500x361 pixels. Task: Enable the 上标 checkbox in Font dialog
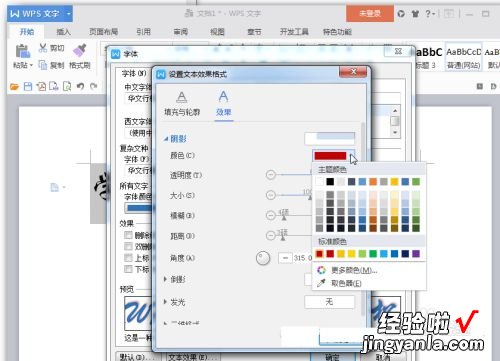[128, 258]
